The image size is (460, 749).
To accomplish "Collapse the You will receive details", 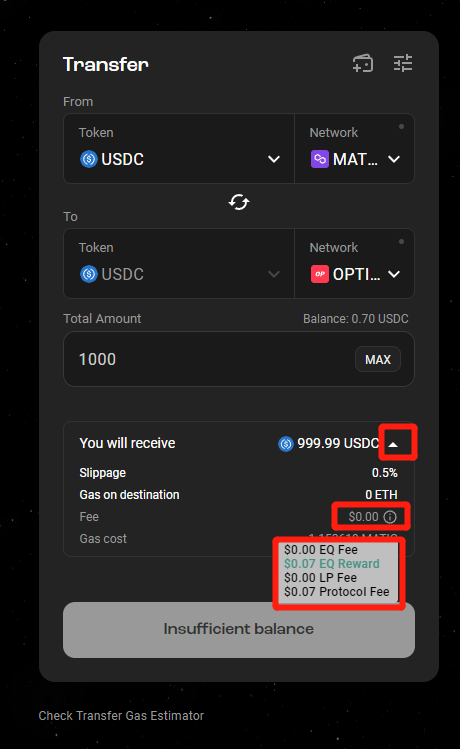I will 393,444.
